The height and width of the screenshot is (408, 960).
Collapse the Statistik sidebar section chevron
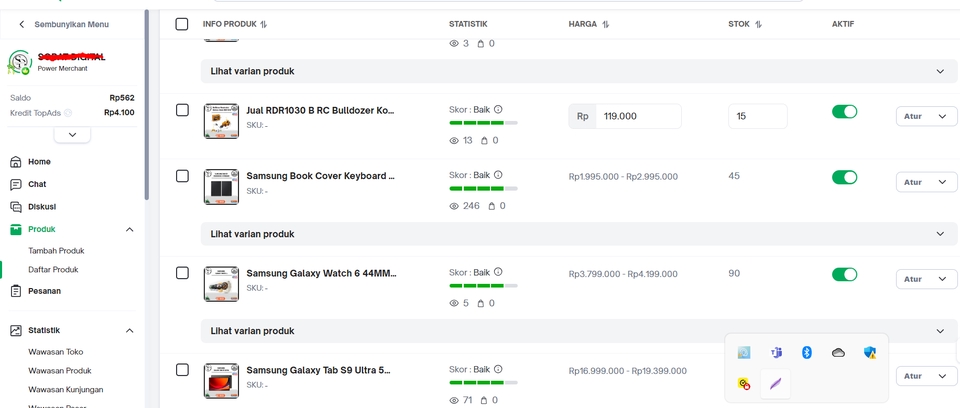point(130,331)
